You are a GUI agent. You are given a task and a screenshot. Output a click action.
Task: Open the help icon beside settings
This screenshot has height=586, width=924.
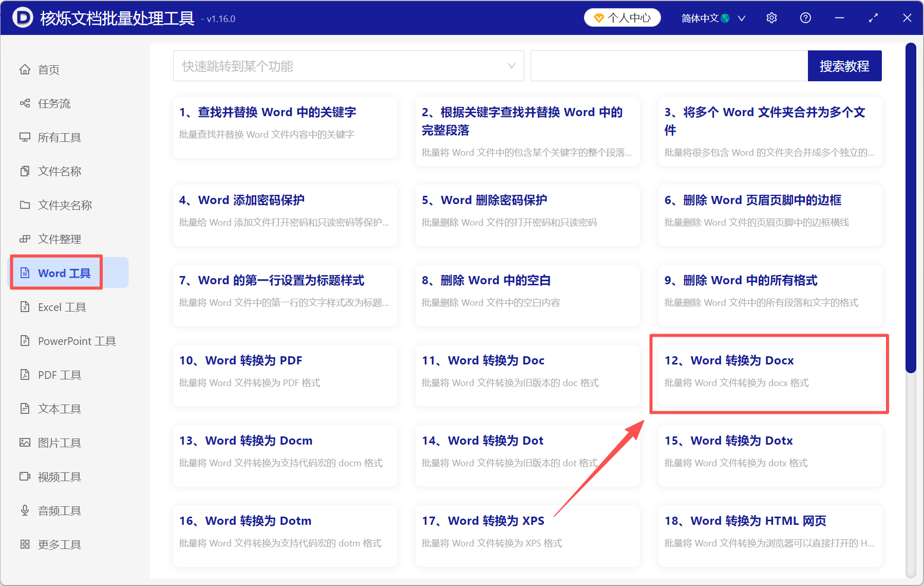pyautogui.click(x=805, y=17)
